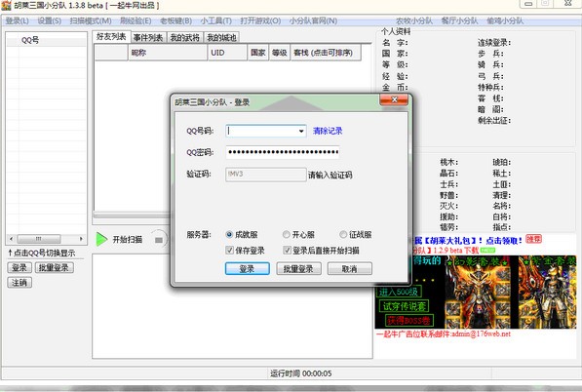Viewport: 582px width, 392px height.
Task: Click the 注销 button
Action: pyautogui.click(x=19, y=283)
